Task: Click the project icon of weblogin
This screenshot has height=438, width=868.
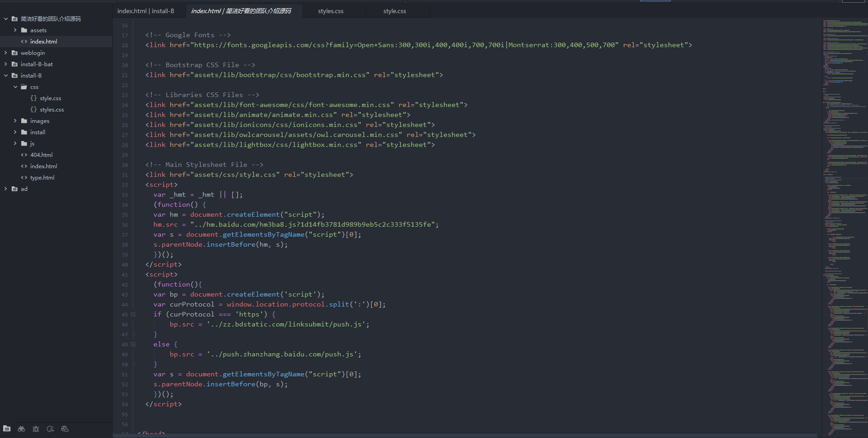Action: tap(15, 53)
